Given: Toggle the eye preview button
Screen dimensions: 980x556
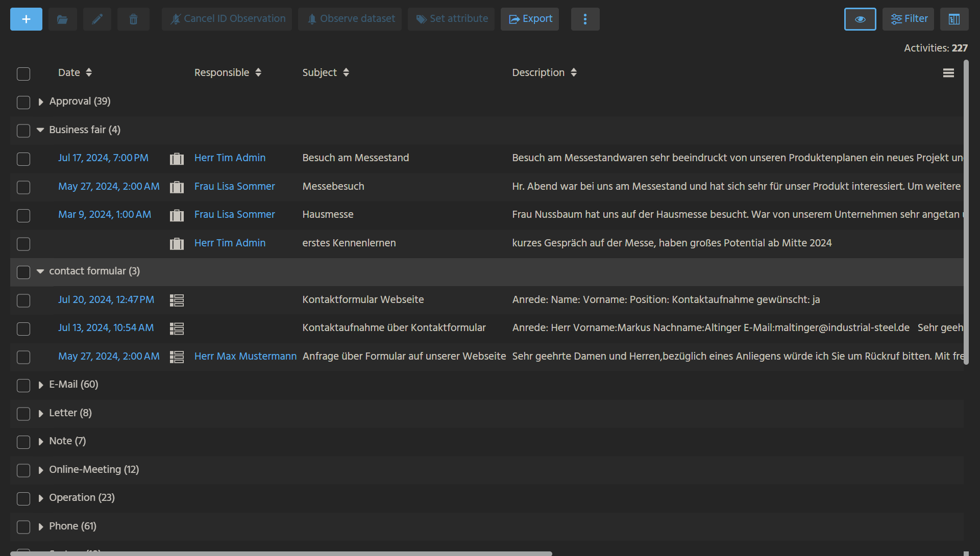Looking at the screenshot, I should click(x=860, y=19).
